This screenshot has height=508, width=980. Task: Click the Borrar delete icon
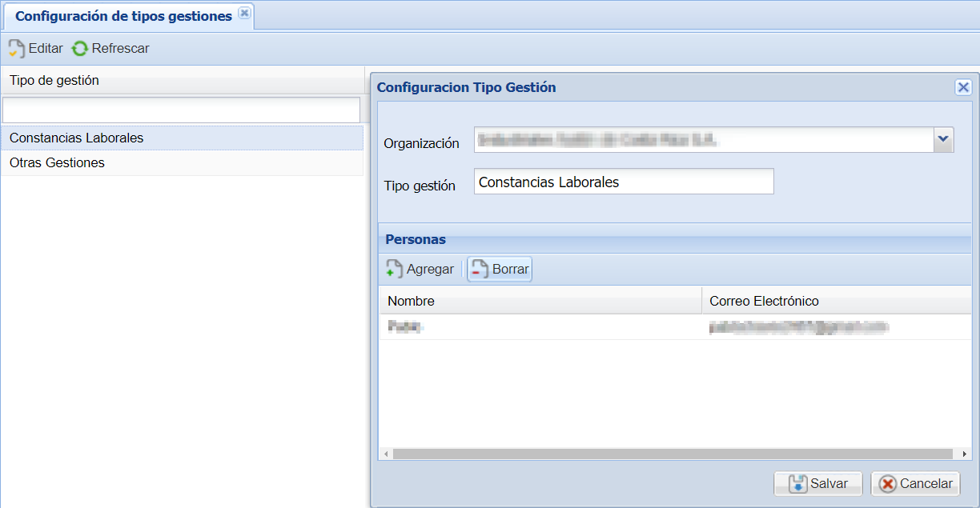tap(479, 270)
